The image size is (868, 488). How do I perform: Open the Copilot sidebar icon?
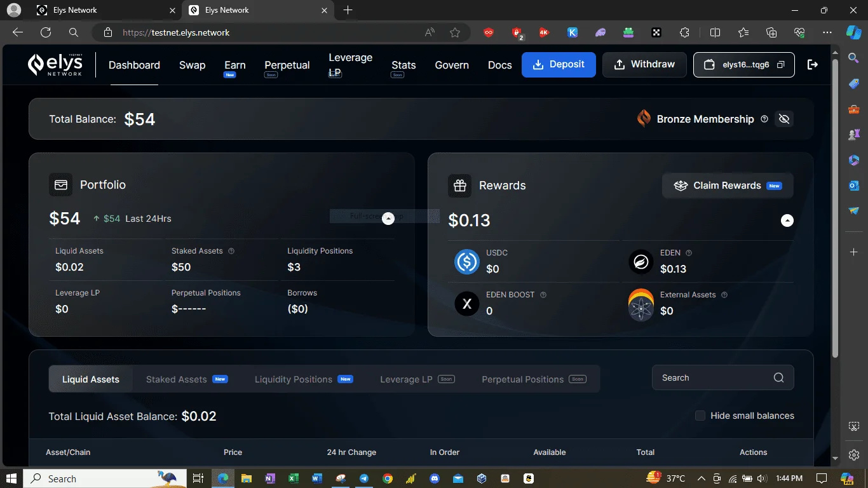click(853, 32)
